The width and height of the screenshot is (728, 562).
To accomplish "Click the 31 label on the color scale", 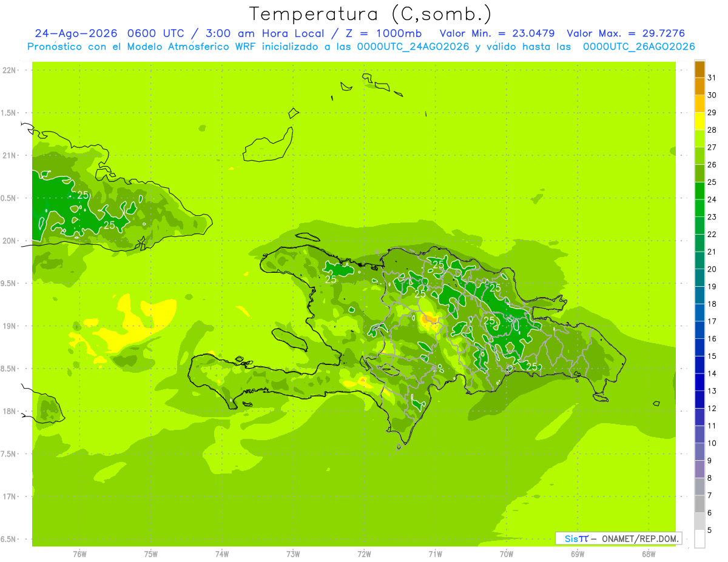I will coord(712,78).
